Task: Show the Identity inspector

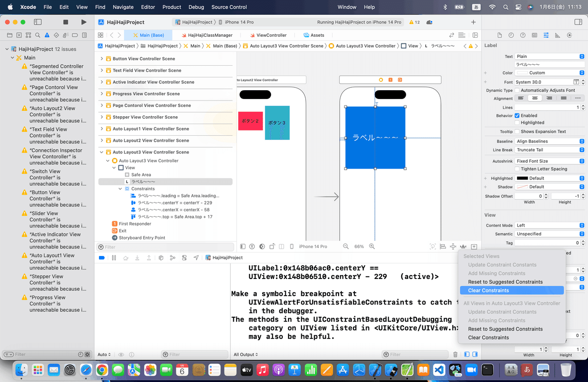Action: (x=535, y=35)
